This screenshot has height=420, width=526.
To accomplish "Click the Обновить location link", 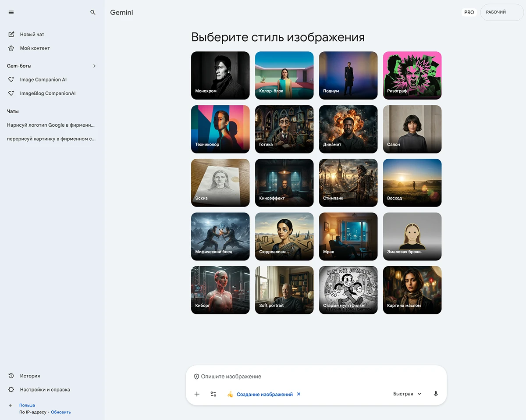I will (60, 412).
